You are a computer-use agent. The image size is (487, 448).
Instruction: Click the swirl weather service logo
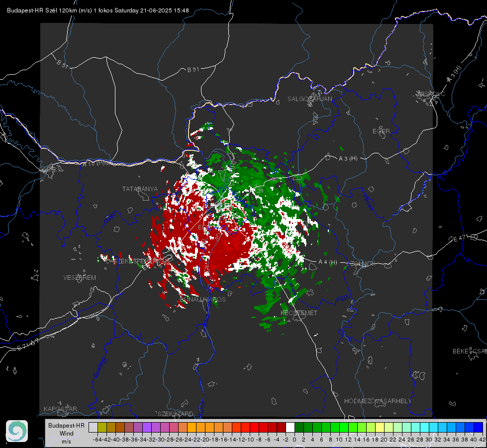click(17, 431)
